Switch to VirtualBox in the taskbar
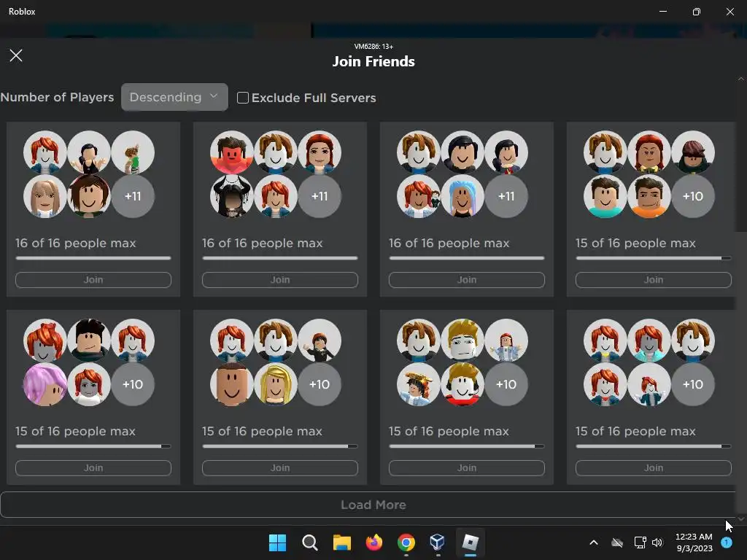This screenshot has height=560, width=747. click(x=438, y=542)
